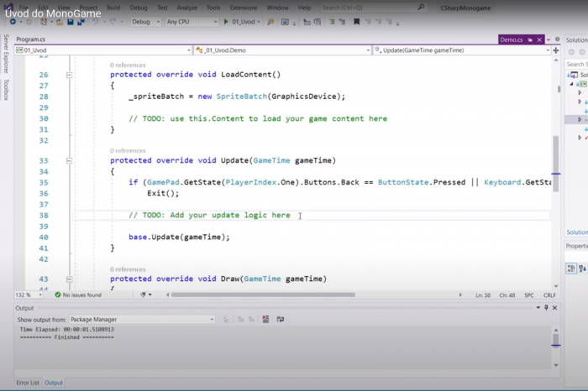Screen dimensions: 588x391
Task: Click the 0 references link above Update
Action: [x=128, y=150]
